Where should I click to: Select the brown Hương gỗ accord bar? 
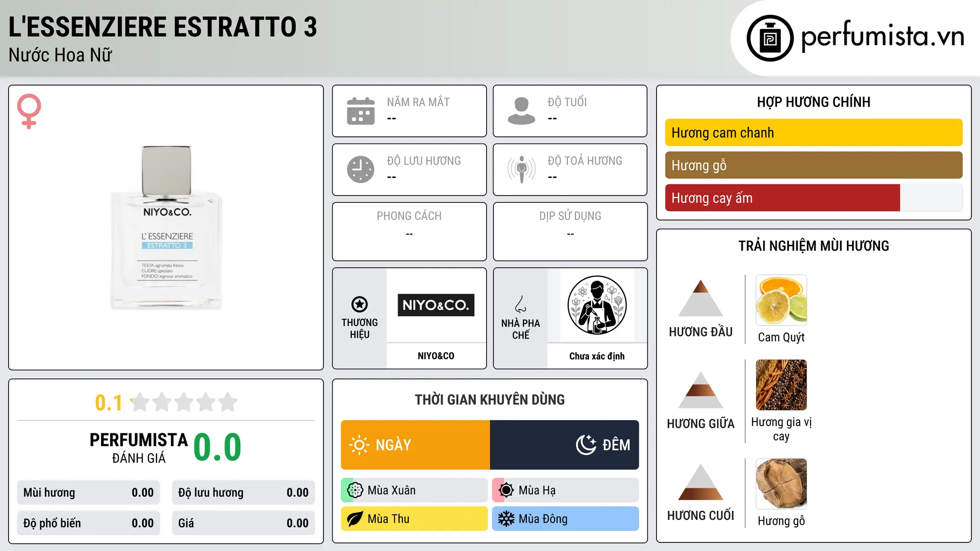(x=814, y=165)
